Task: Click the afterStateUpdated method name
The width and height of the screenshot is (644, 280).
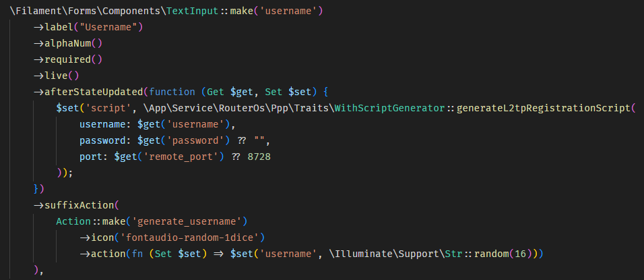Action: coord(95,91)
